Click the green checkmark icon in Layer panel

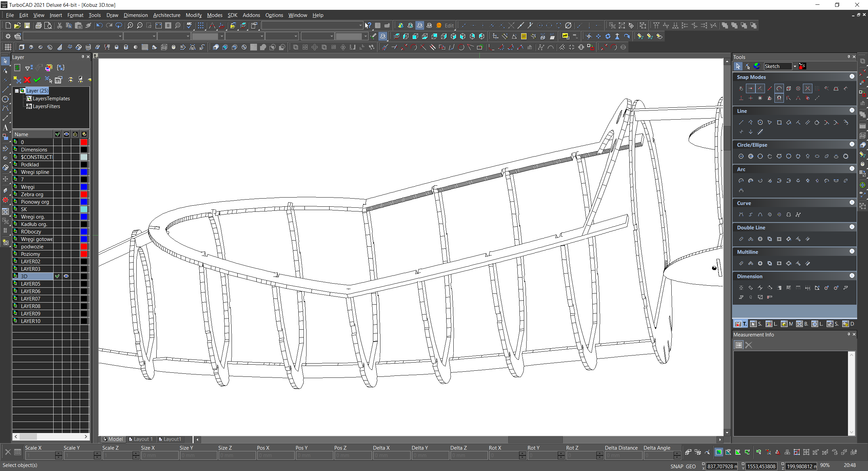pyautogui.click(x=37, y=80)
